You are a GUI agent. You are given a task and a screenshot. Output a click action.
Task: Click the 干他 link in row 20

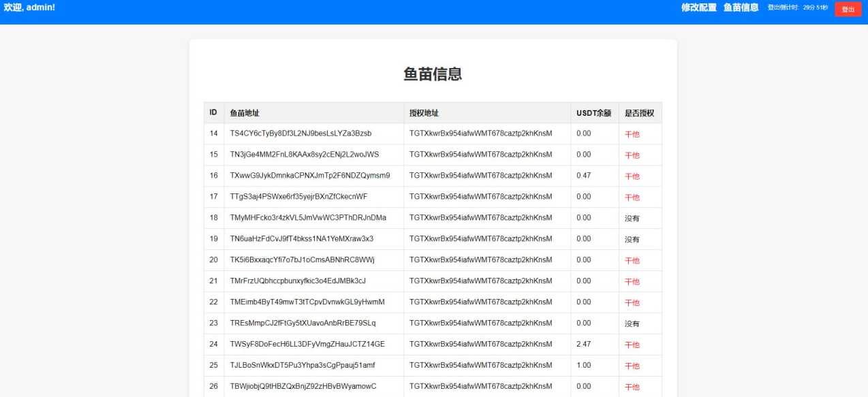tap(632, 261)
